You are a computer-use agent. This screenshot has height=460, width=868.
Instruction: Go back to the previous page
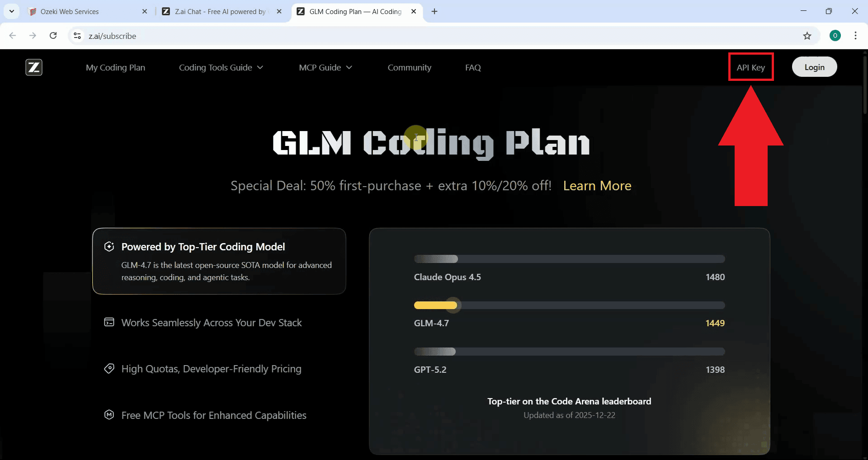click(x=13, y=36)
